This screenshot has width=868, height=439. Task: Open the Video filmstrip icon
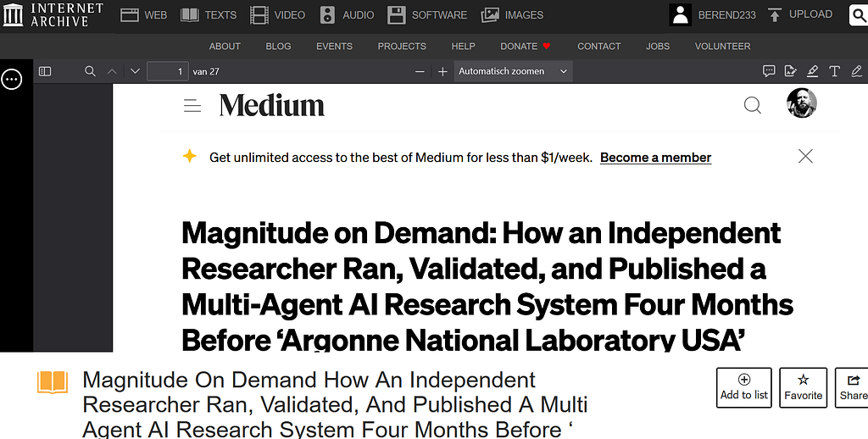click(x=259, y=15)
